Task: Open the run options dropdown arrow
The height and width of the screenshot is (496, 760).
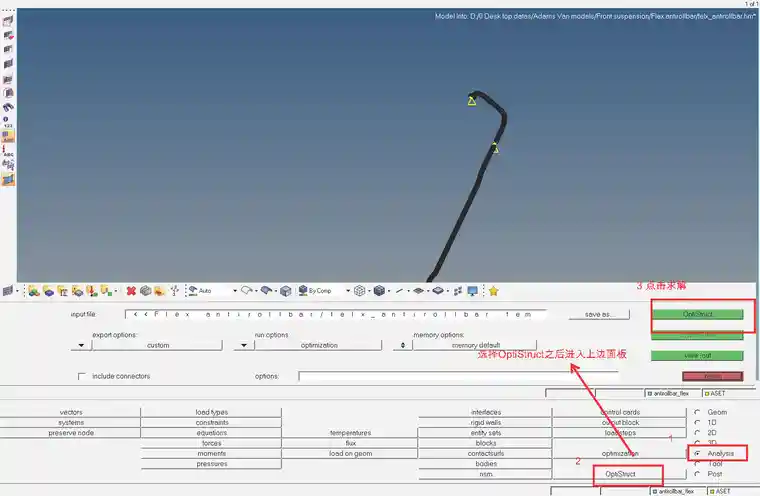Action: tap(244, 345)
